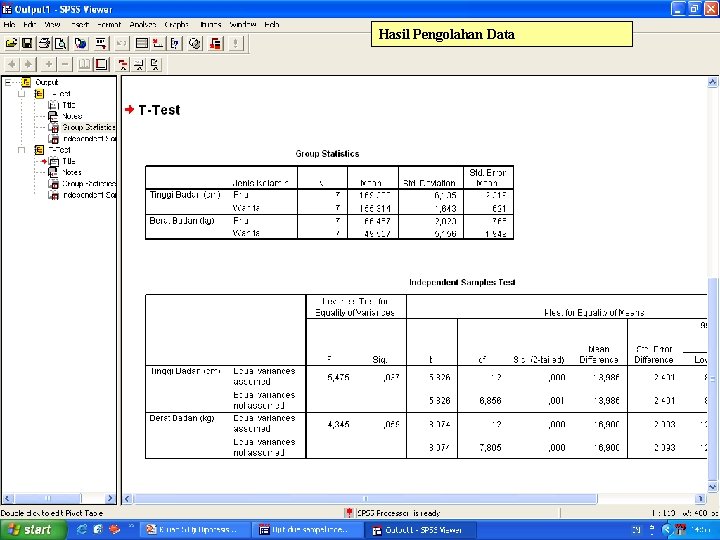Click the Hide closed-book toolbar icon
The height and width of the screenshot is (540, 720).
click(x=101, y=64)
